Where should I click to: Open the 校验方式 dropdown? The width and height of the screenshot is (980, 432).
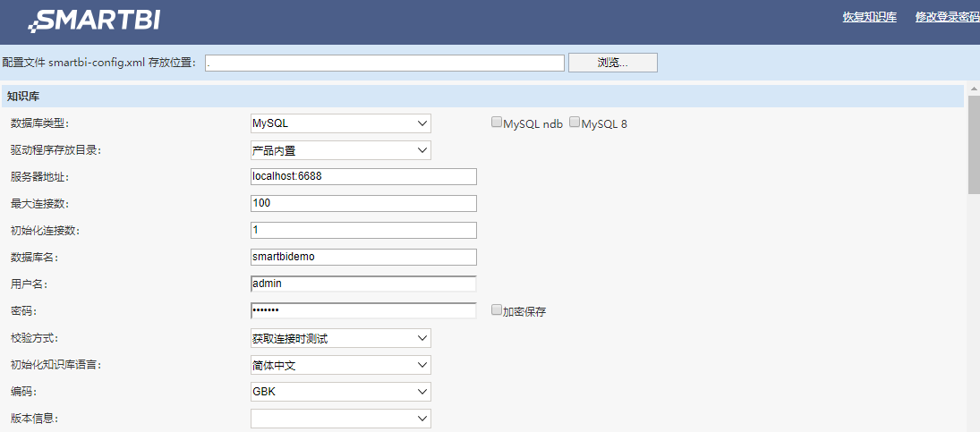point(341,338)
